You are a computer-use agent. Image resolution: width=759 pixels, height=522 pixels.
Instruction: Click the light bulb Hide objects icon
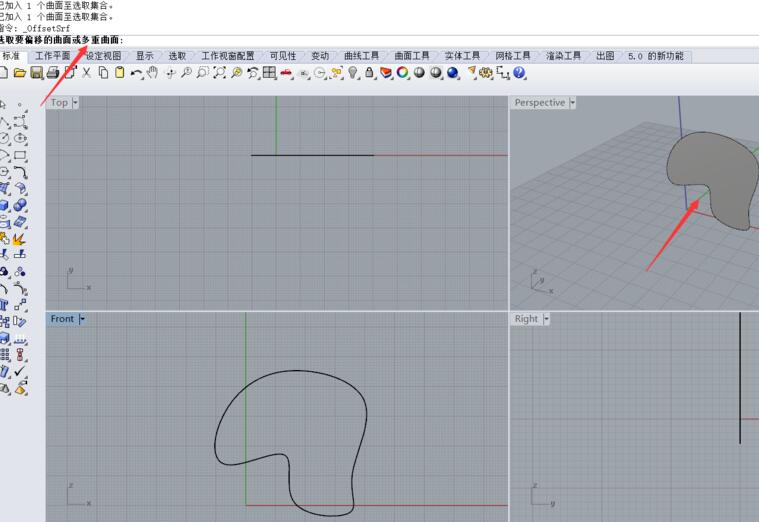[x=353, y=73]
